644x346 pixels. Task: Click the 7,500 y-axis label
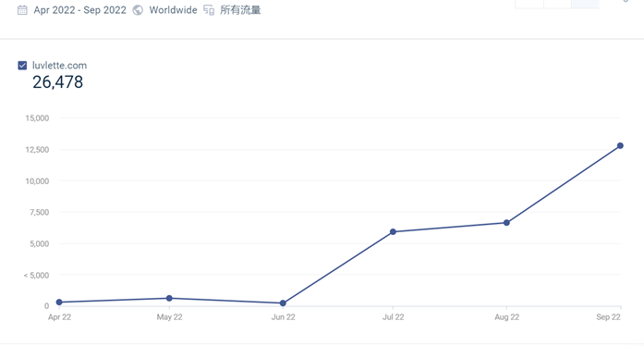click(x=39, y=213)
